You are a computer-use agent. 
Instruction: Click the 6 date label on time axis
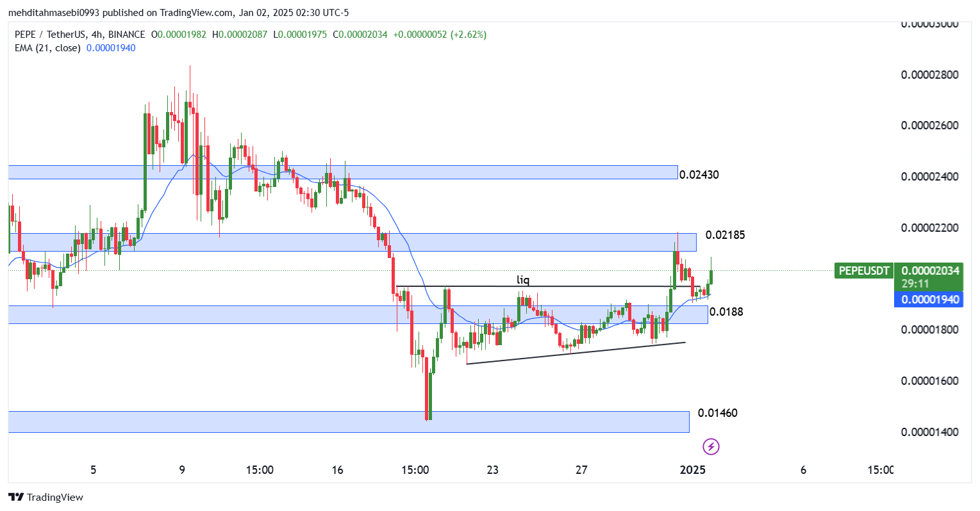tap(804, 470)
